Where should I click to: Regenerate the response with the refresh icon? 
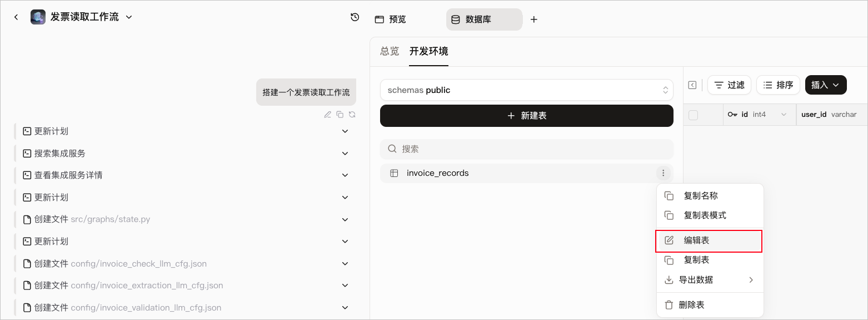[x=352, y=115]
